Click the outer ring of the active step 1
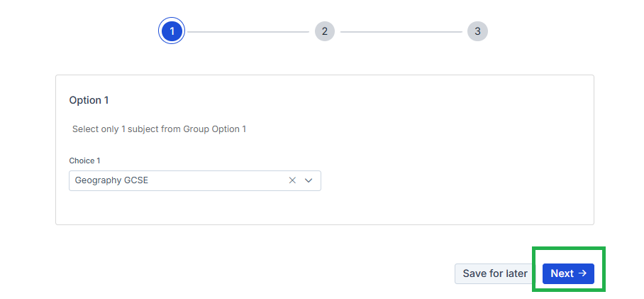This screenshot has height=299, width=644. (172, 18)
